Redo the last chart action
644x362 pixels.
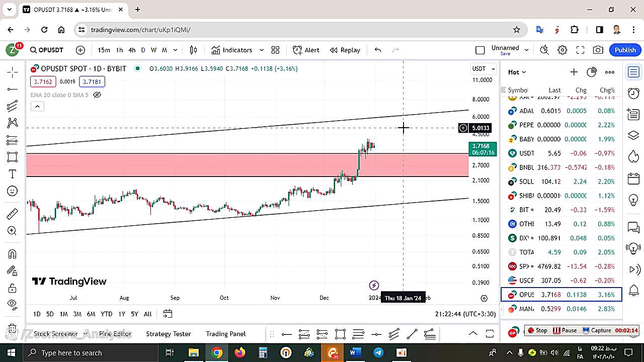tap(395, 50)
